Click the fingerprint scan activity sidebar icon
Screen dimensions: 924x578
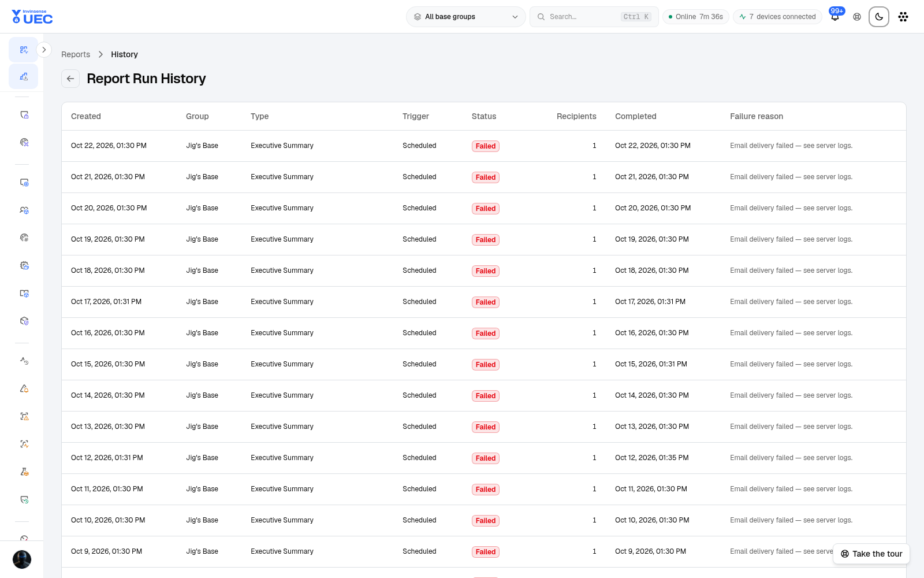pyautogui.click(x=24, y=444)
